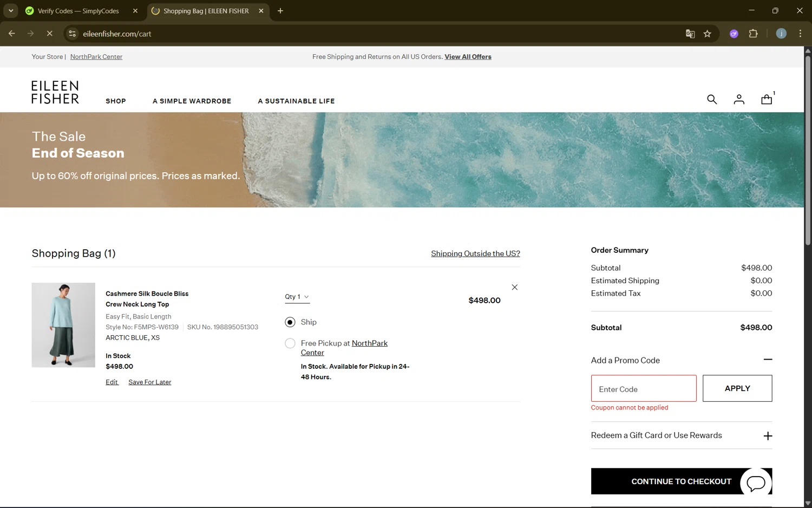Switch to Shopping Bag Eileen Fisher tab
This screenshot has width=812, height=508.
coord(206,11)
